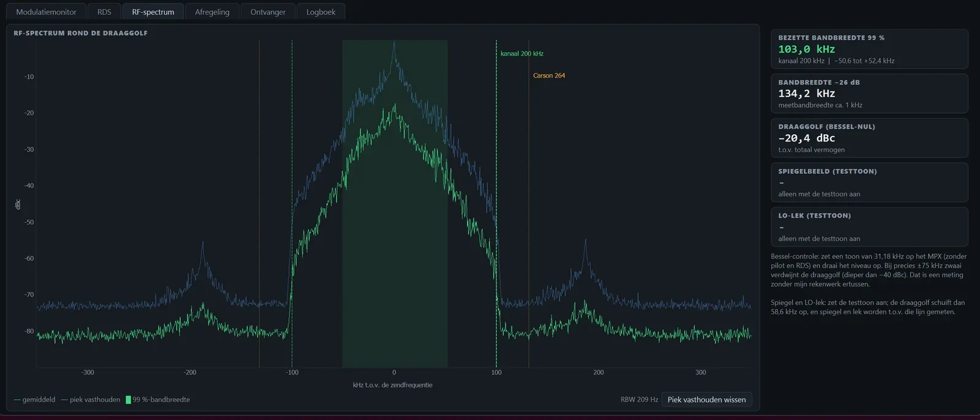Click the Bezette bandbreedte 99 % heading
Screen dimensions: 980x420
pos(831,38)
